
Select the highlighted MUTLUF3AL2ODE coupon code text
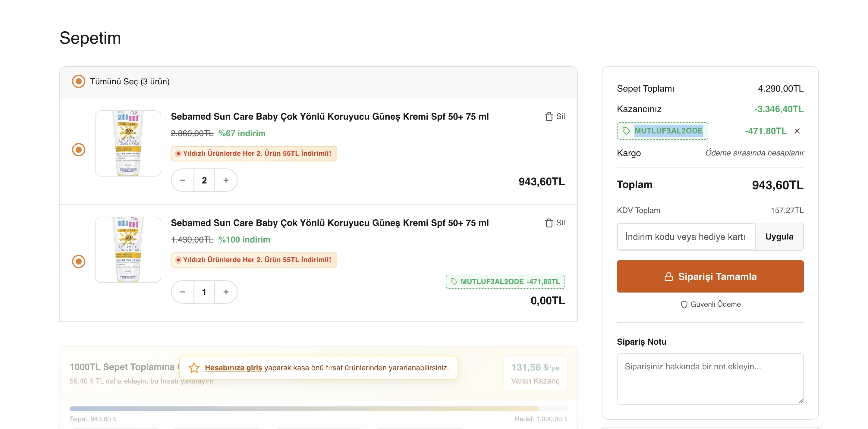tap(668, 131)
